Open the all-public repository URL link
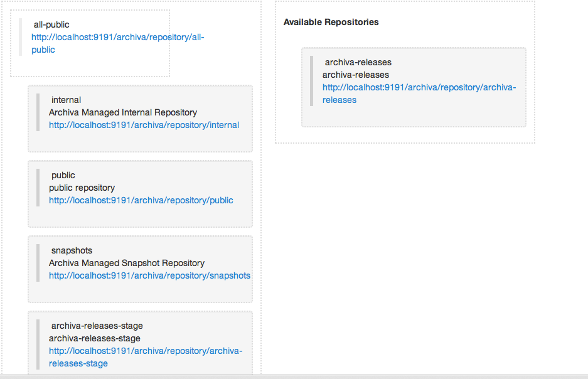The width and height of the screenshot is (588, 379). (x=117, y=38)
